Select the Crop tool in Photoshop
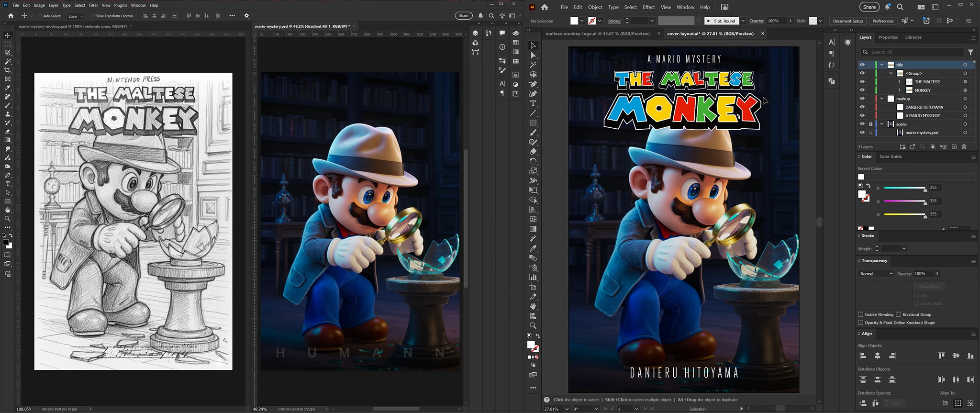This screenshot has width=980, height=413. (x=8, y=70)
